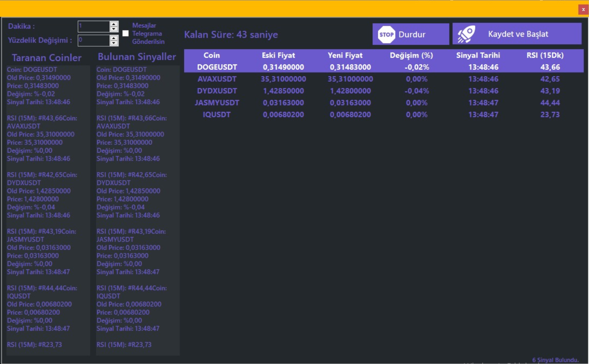Click the stop sign icon on Durdur

(x=386, y=35)
